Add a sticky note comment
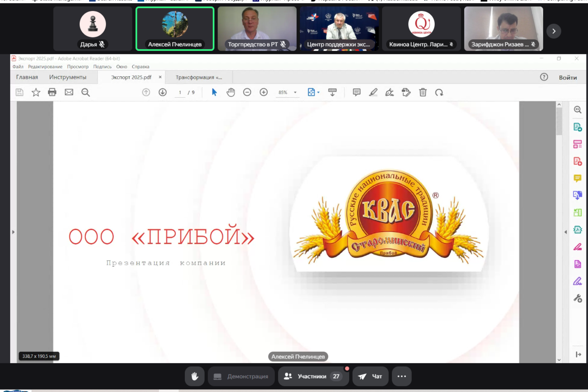 pos(357,92)
